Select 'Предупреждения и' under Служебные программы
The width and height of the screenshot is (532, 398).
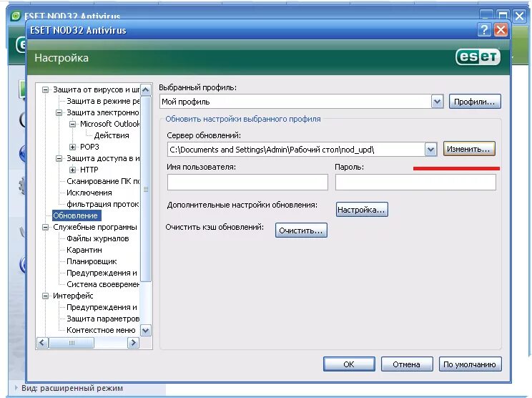point(102,273)
